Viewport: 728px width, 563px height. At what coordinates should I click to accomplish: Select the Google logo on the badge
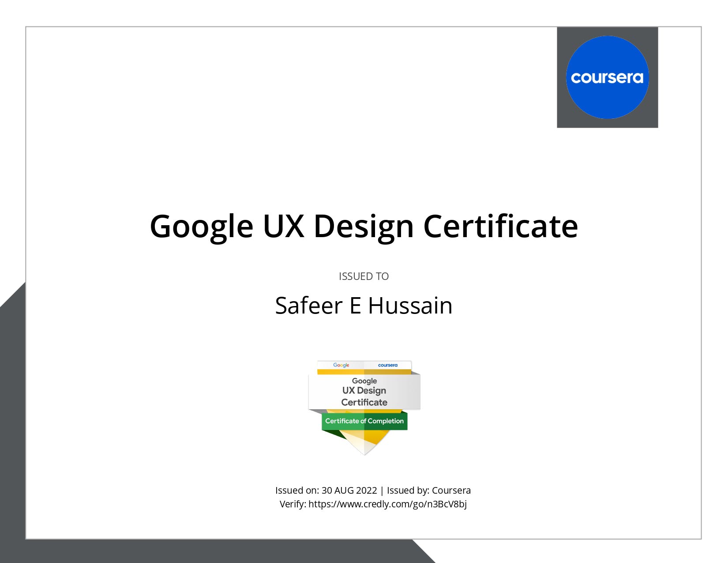point(341,366)
